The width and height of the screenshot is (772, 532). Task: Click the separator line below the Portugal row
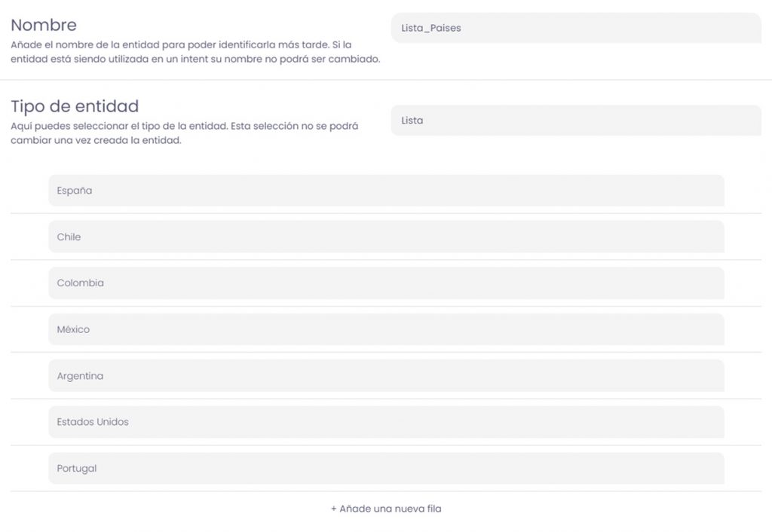(x=386, y=491)
